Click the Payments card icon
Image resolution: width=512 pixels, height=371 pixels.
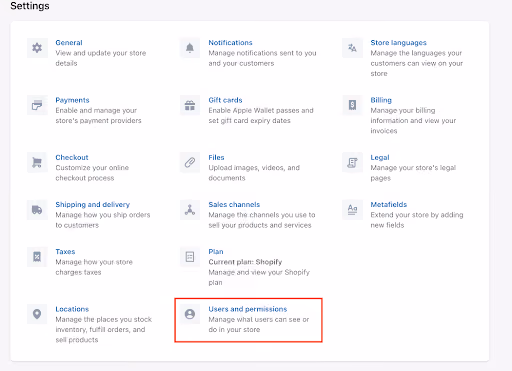37,105
